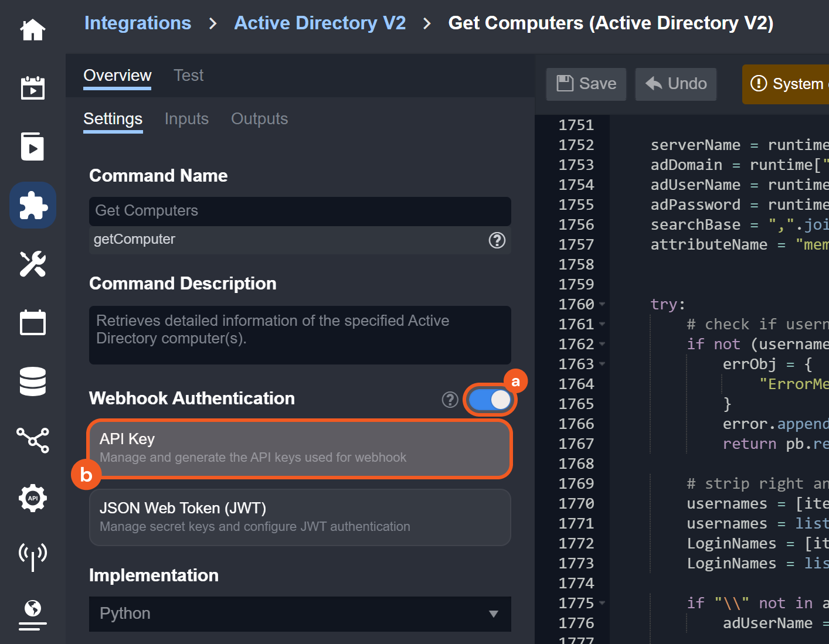The height and width of the screenshot is (644, 829).
Task: Toggle Webhook Authentication switch
Action: point(490,400)
